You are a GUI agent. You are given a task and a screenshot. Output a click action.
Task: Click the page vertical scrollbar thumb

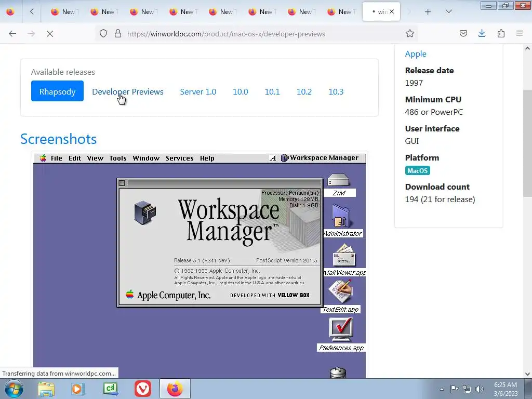pos(527,143)
